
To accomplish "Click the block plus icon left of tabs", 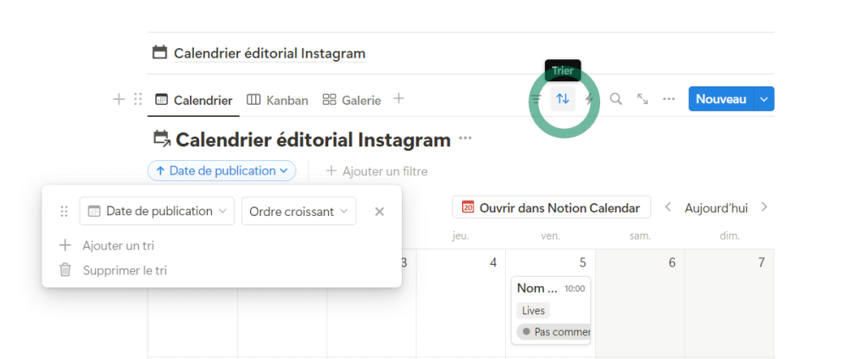I will [119, 99].
